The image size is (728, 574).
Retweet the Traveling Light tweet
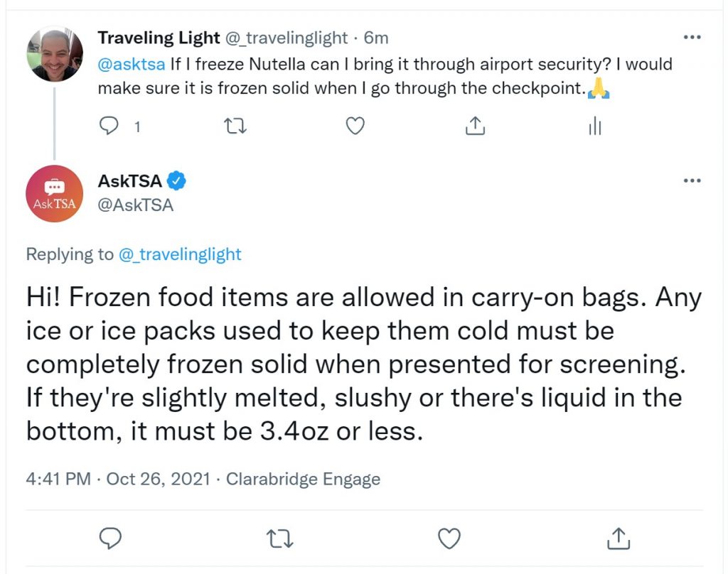pos(235,126)
